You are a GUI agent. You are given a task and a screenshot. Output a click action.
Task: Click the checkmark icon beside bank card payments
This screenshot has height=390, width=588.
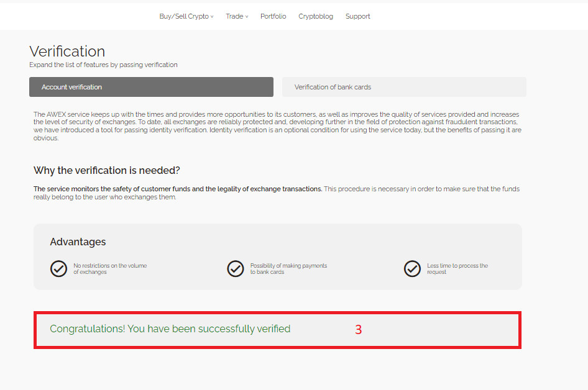(x=236, y=269)
